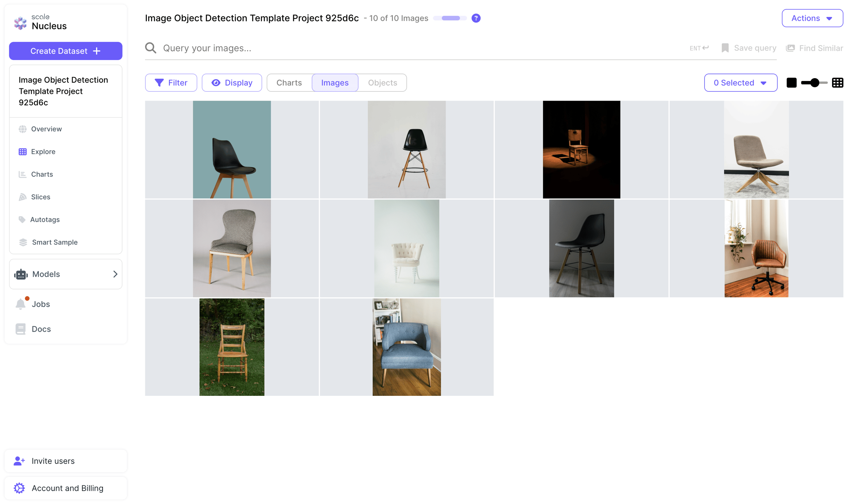Open the wooden chair on grass image
The image size is (857, 504).
click(x=232, y=347)
